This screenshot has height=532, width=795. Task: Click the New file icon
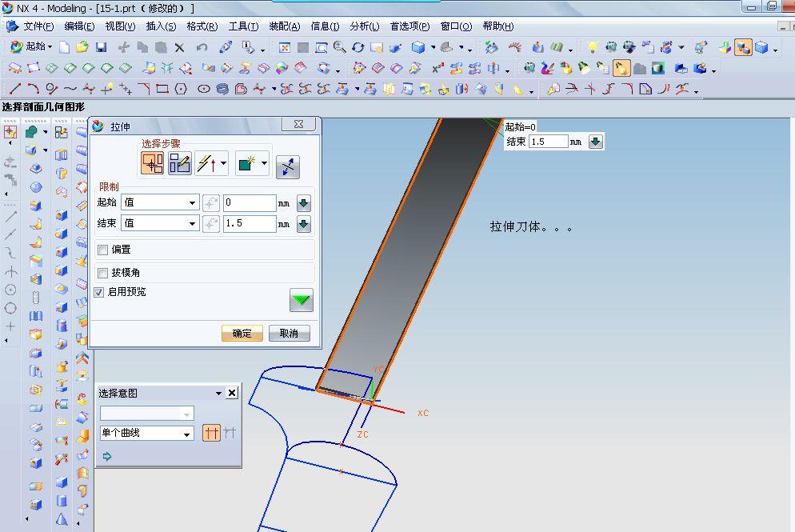click(65, 47)
